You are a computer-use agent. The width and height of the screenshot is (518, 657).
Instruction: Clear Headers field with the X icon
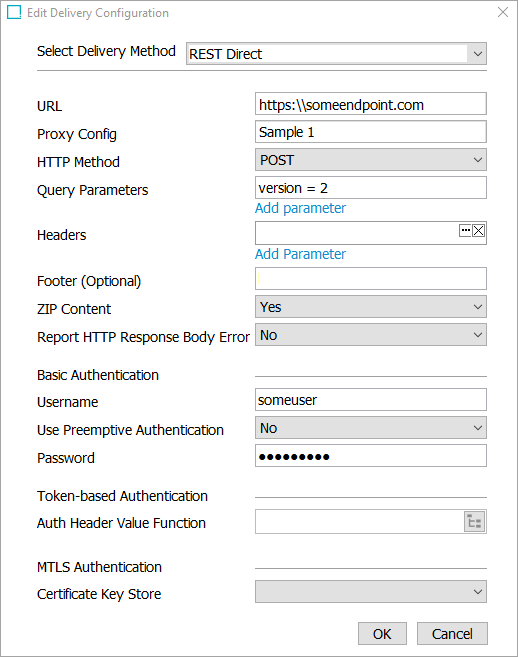[479, 230]
